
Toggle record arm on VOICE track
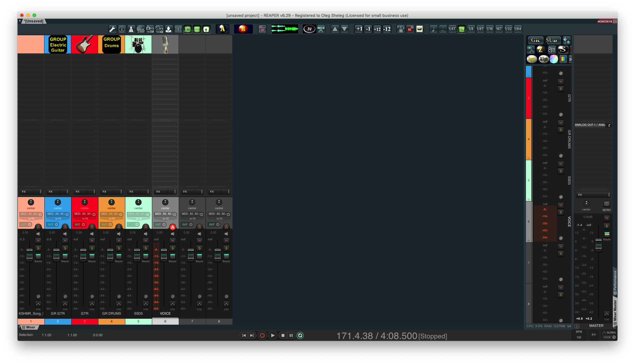[x=172, y=227]
